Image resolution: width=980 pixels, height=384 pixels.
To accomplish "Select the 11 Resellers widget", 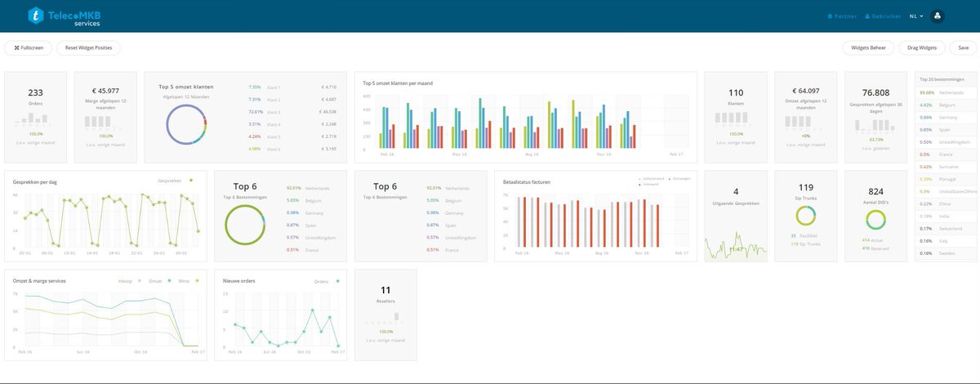I will coord(385,315).
